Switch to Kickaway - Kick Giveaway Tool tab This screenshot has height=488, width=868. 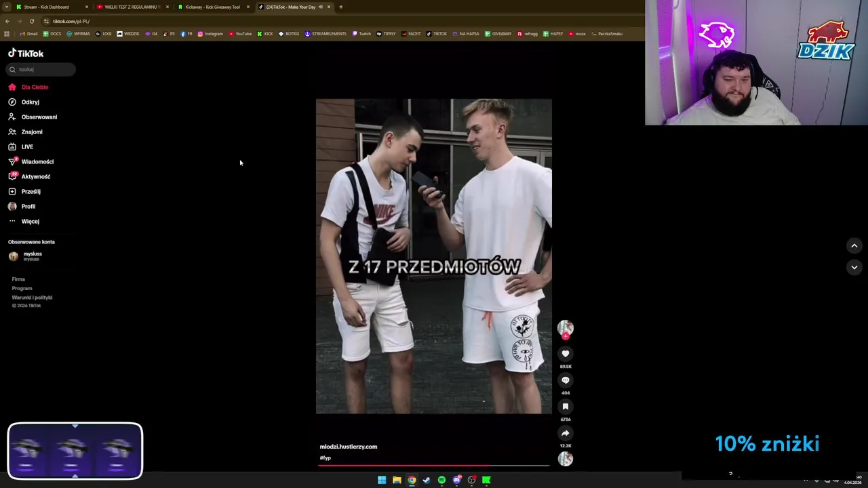click(213, 7)
